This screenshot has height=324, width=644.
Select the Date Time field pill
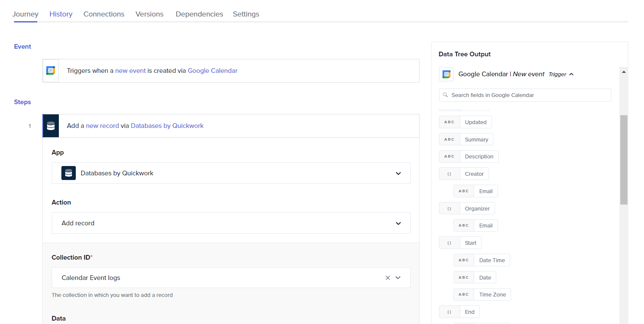pos(482,260)
